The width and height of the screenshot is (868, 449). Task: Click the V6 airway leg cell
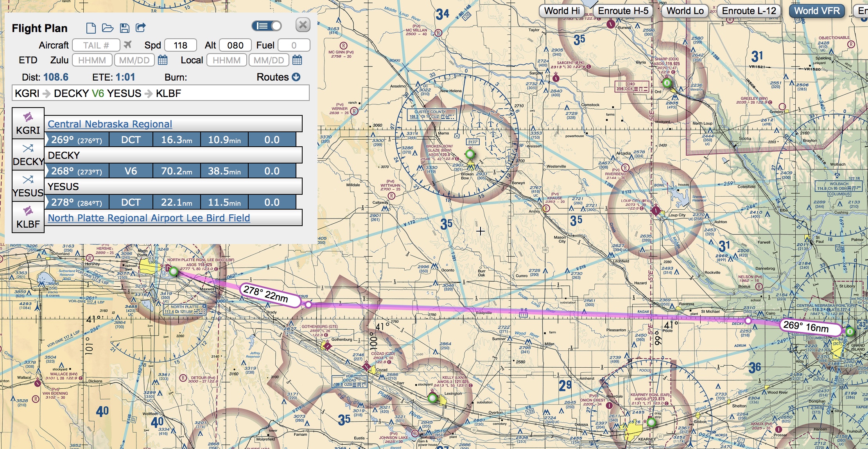[x=131, y=171]
